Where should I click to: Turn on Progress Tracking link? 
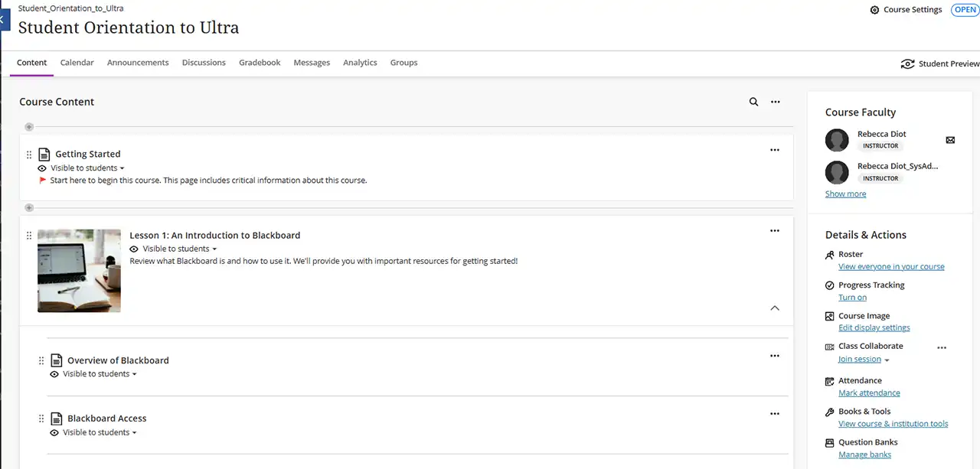852,298
